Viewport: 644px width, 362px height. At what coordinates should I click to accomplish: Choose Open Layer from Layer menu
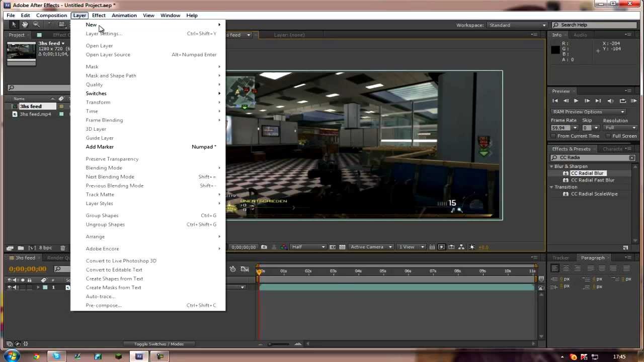[148, 46]
